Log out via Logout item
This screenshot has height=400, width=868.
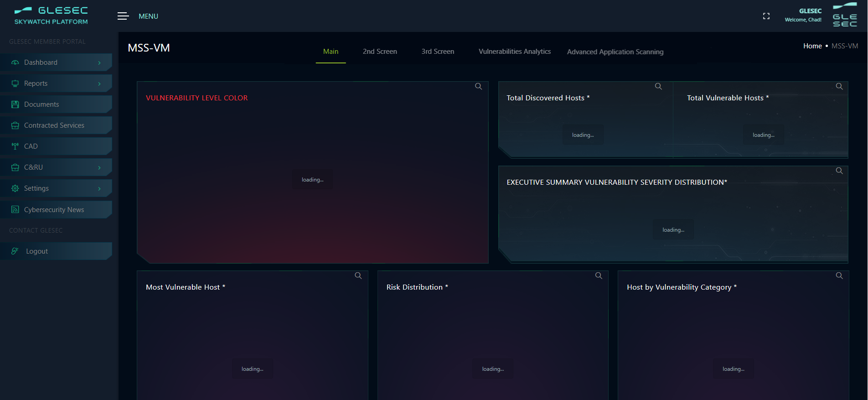pyautogui.click(x=56, y=251)
